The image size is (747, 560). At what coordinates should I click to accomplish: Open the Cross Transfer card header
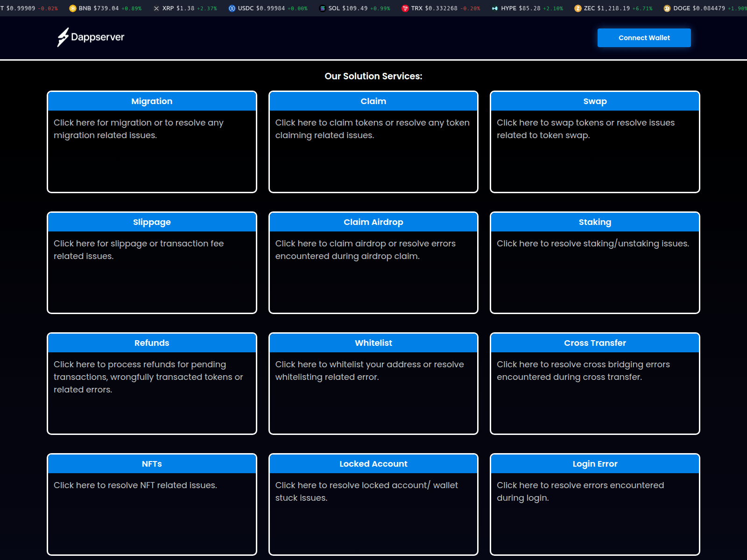(x=595, y=343)
